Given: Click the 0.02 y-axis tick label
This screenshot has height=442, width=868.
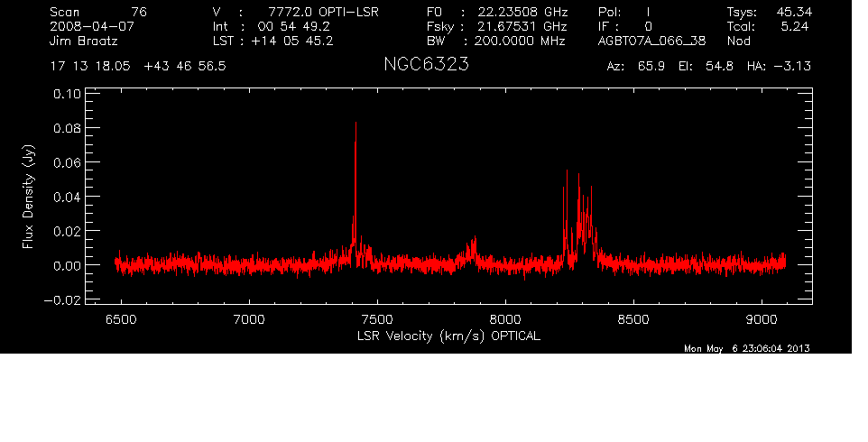Looking at the screenshot, I should tap(67, 231).
